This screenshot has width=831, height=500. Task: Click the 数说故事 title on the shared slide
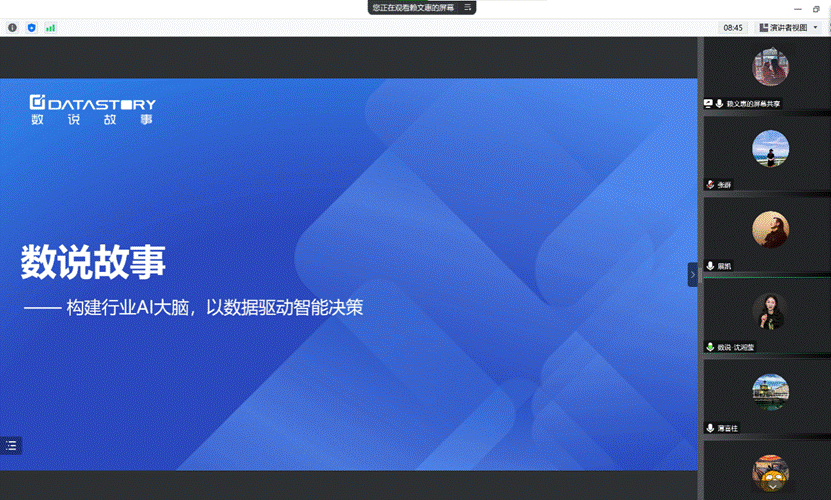coord(93,263)
